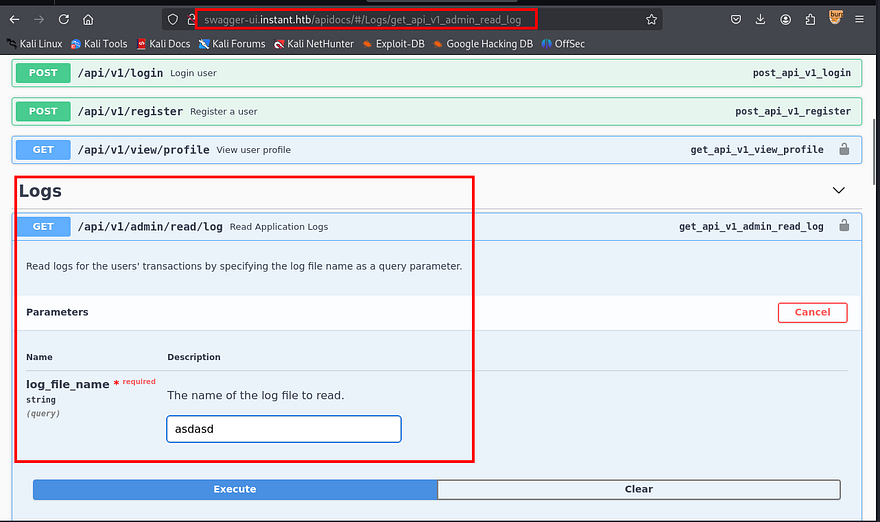Viewport: 880px width, 522px height.
Task: Click 'The name of the log file to read.' text
Action: tap(255, 395)
